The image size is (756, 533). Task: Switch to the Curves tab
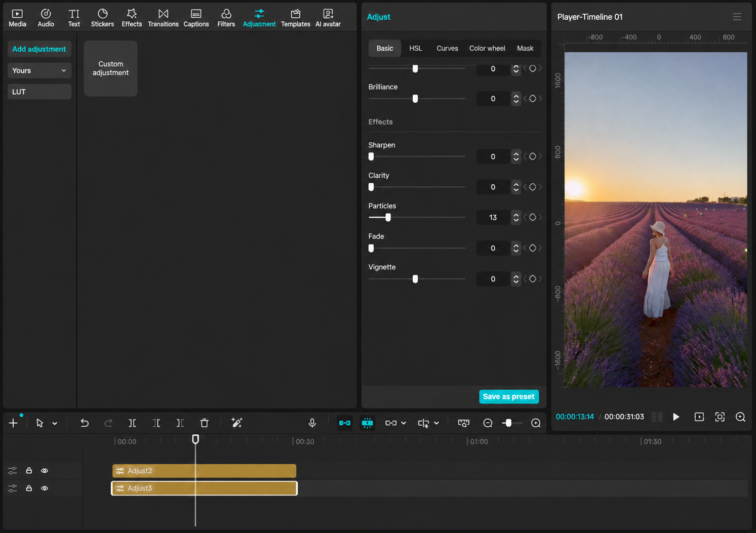click(447, 48)
